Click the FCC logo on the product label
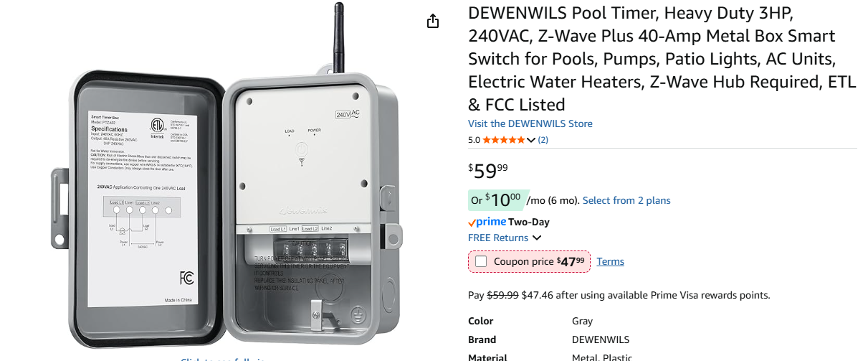The height and width of the screenshot is (361, 868). pos(186,278)
